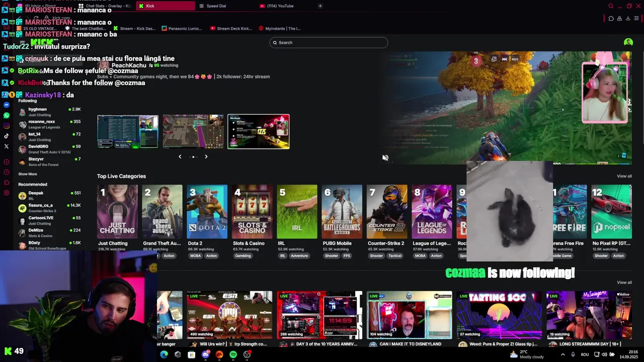Open the sidebar settings gear icon

pyautogui.click(x=7, y=193)
